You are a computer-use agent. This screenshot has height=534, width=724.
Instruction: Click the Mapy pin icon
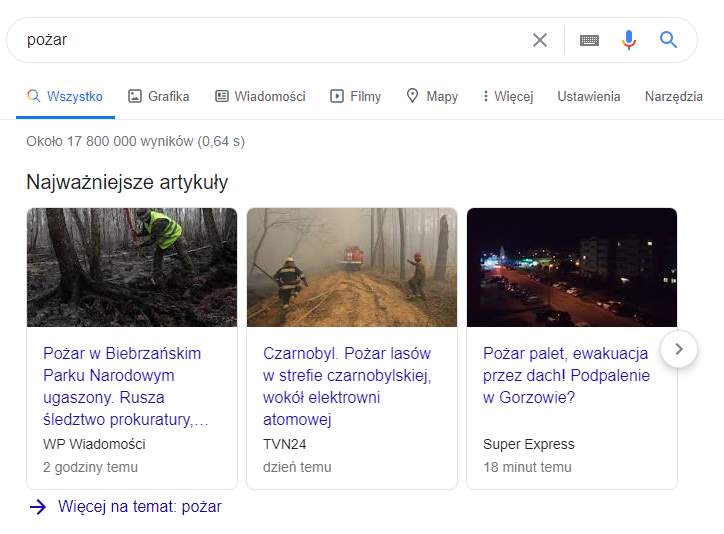click(412, 97)
